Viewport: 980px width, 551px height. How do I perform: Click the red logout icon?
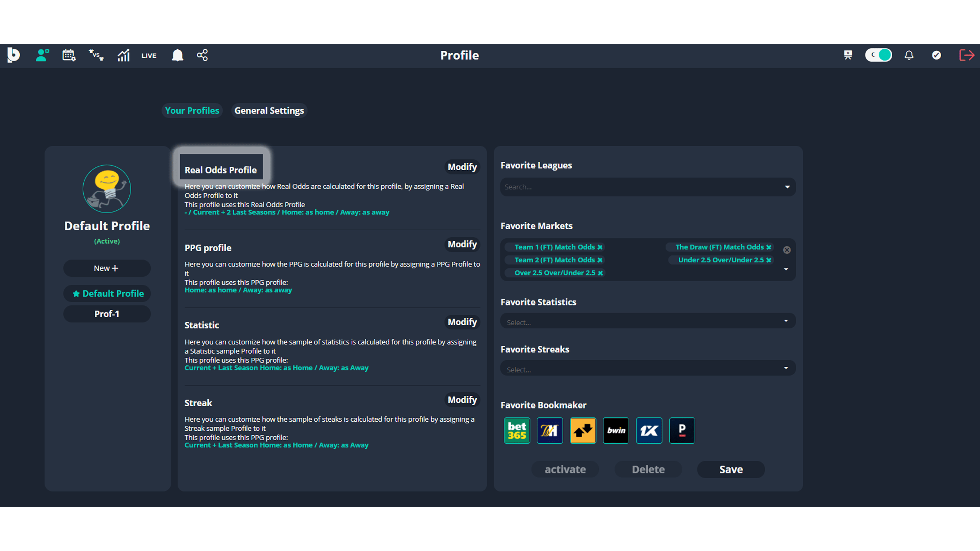click(967, 55)
